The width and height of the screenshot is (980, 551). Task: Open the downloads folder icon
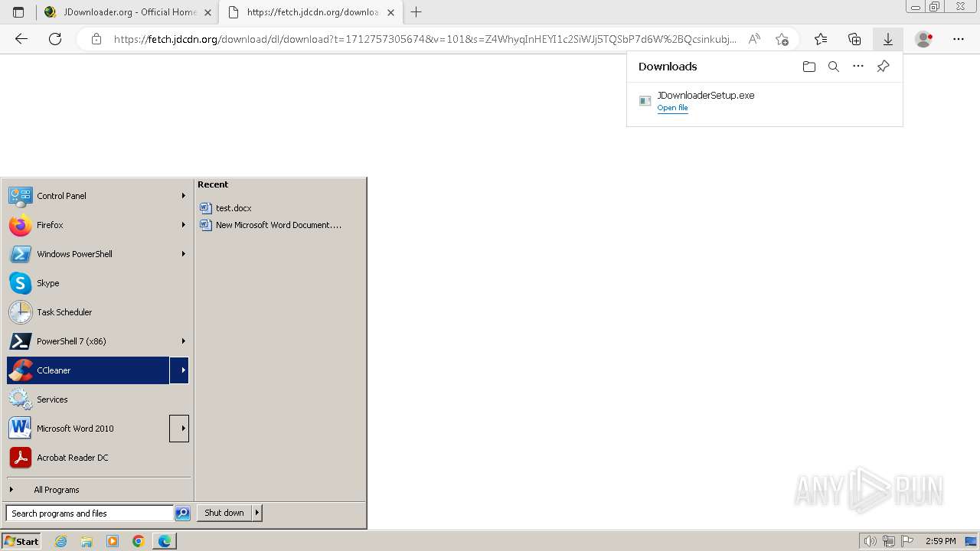click(809, 67)
